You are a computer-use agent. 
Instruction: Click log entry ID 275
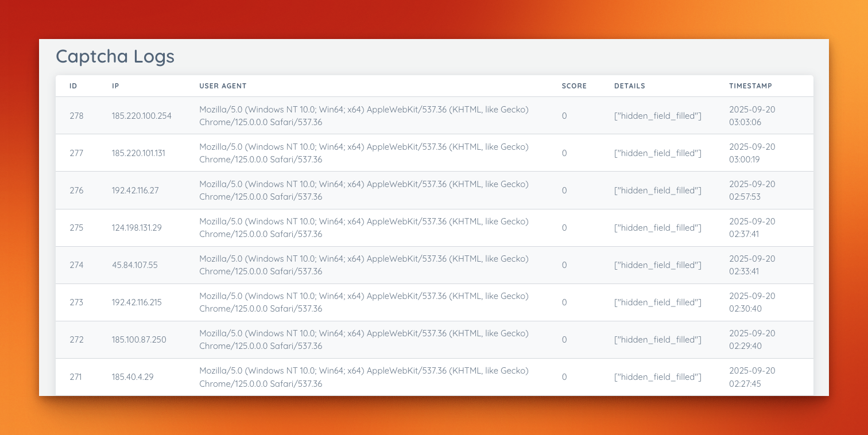coord(76,228)
